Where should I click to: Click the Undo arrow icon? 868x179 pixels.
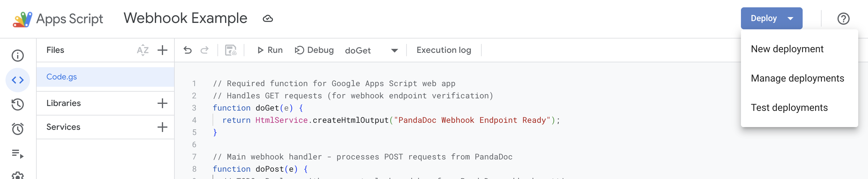tap(188, 50)
